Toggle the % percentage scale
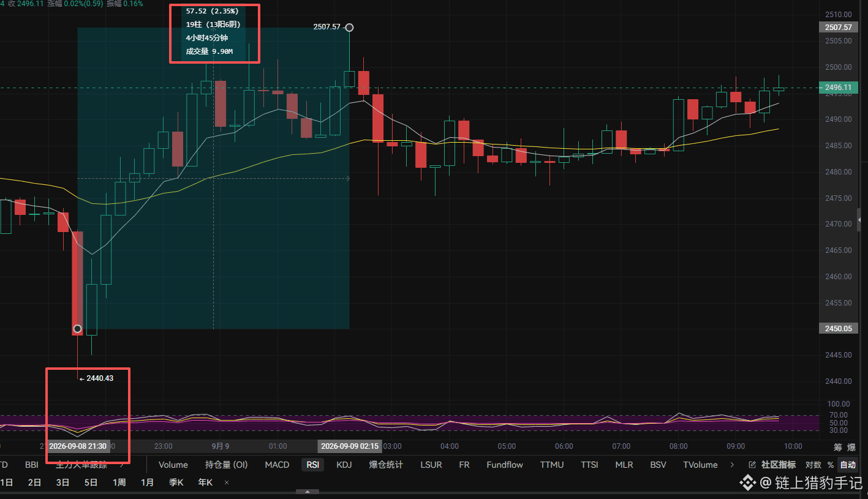 831,465
